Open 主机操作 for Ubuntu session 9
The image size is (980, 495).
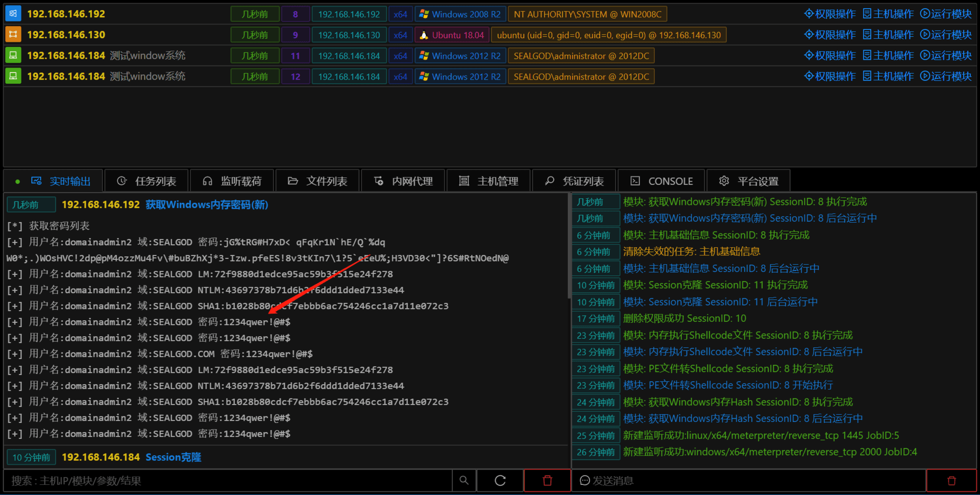click(888, 35)
